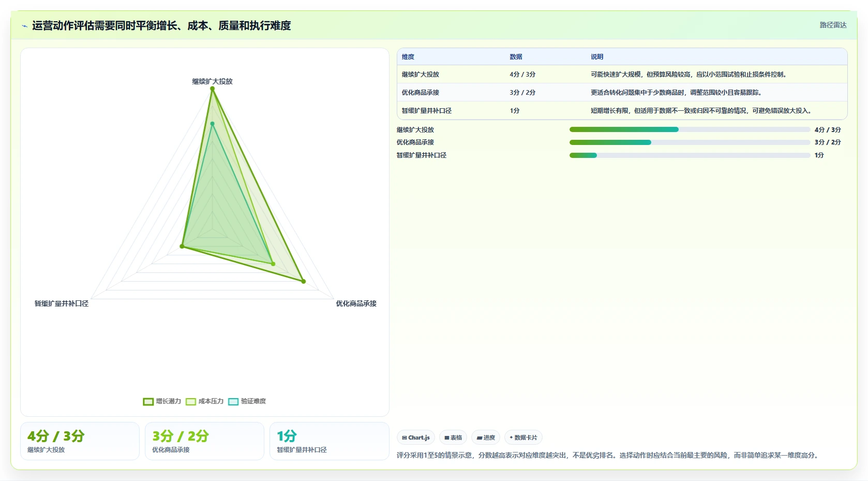Select the 1分 data card
The width and height of the screenshot is (868, 481).
pos(329,441)
